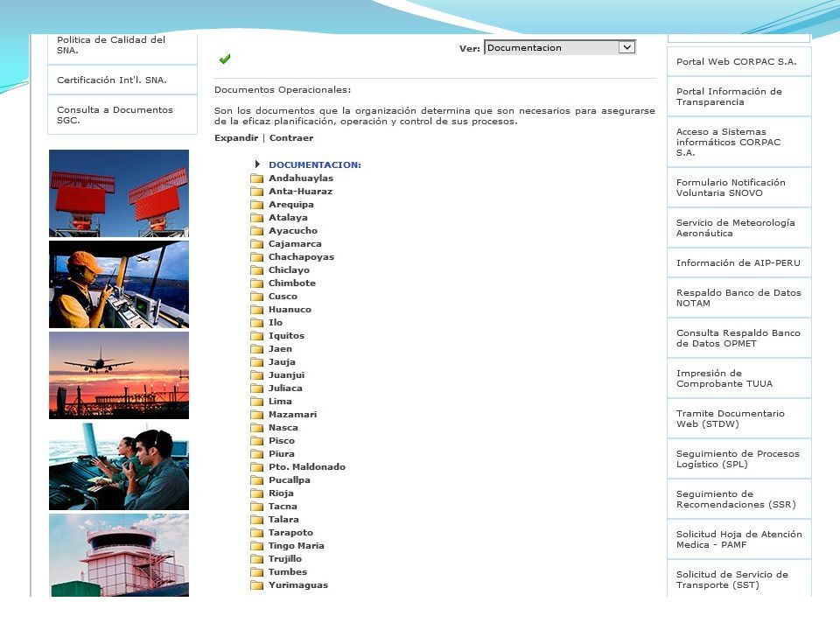Open the Juanjui folder icon

(x=256, y=375)
